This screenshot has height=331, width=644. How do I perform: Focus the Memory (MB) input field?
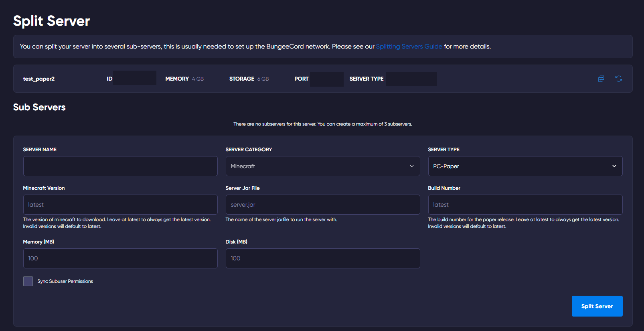(120, 258)
